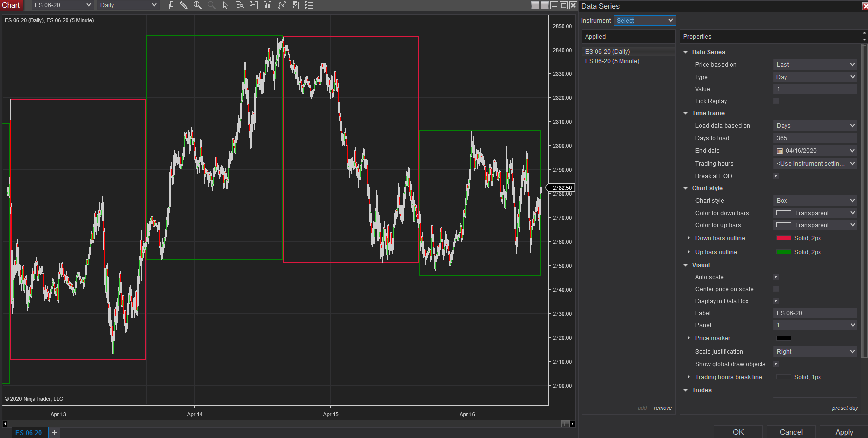Open Chart style dropdown showing Box

815,200
